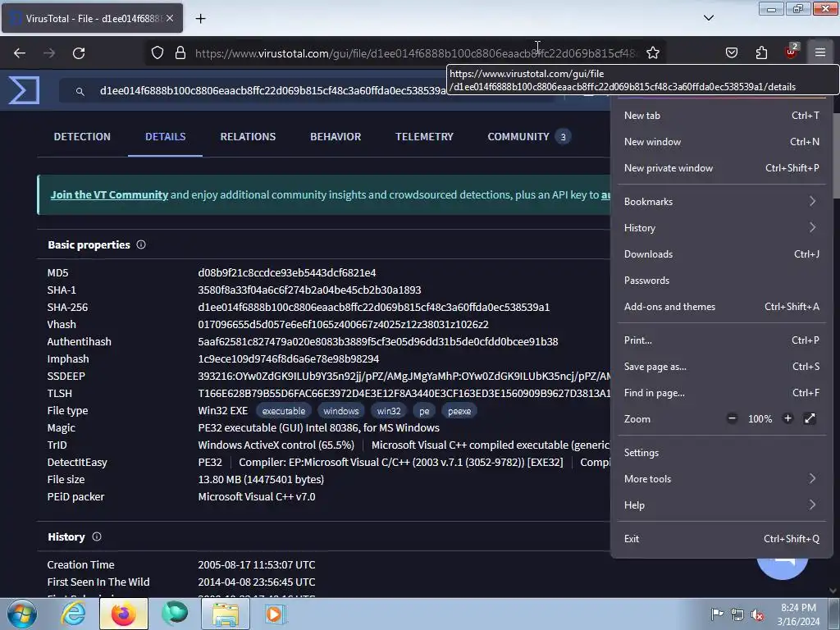The height and width of the screenshot is (630, 840).
Task: Click the windows file type tag
Action: click(x=340, y=411)
